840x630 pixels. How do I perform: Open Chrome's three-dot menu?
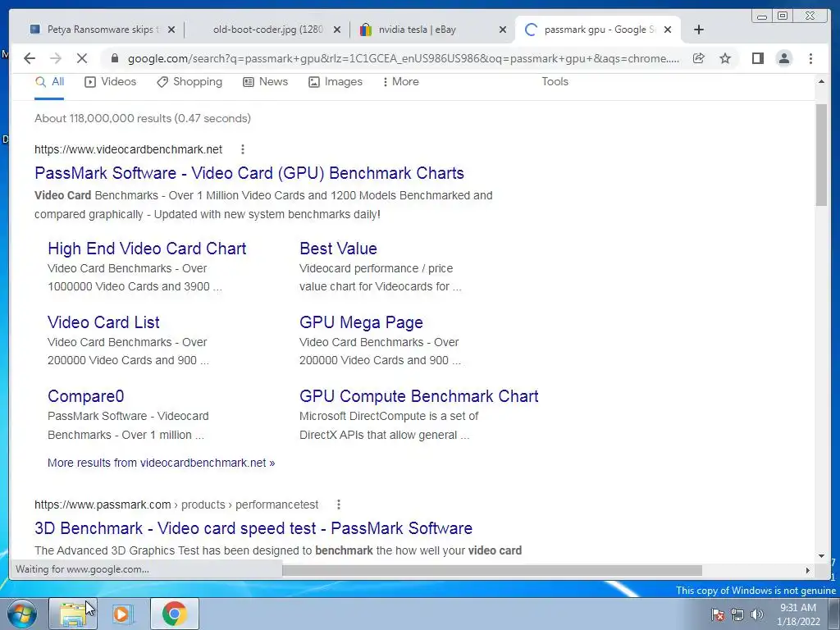[x=811, y=58]
